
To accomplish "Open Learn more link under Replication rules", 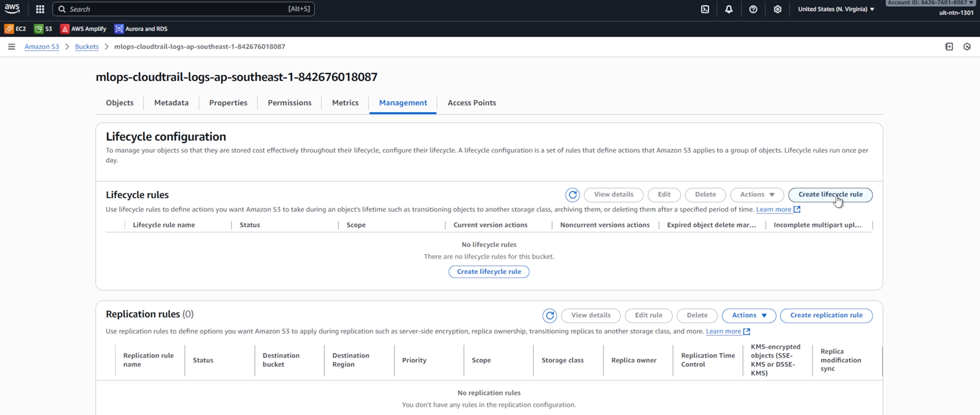I will (723, 332).
